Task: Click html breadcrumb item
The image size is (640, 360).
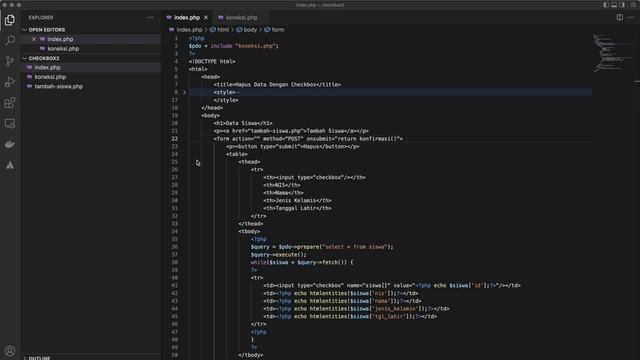Action: (223, 30)
